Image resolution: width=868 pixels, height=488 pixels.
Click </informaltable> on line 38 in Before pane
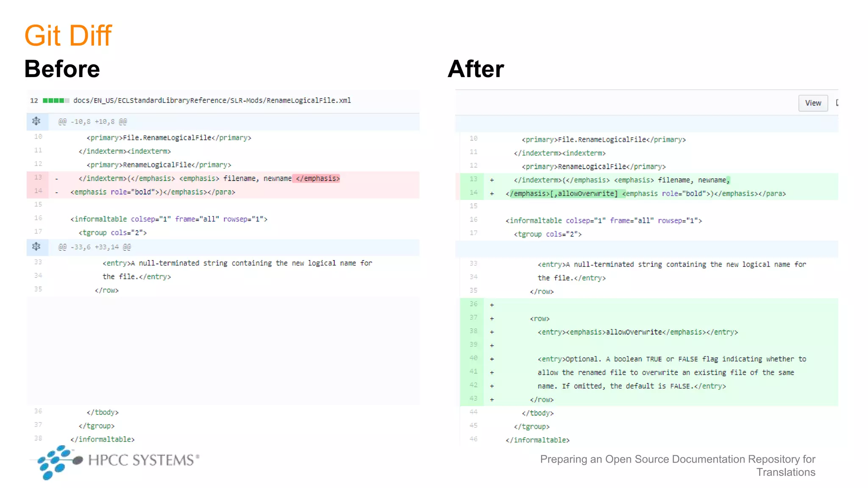coord(103,440)
